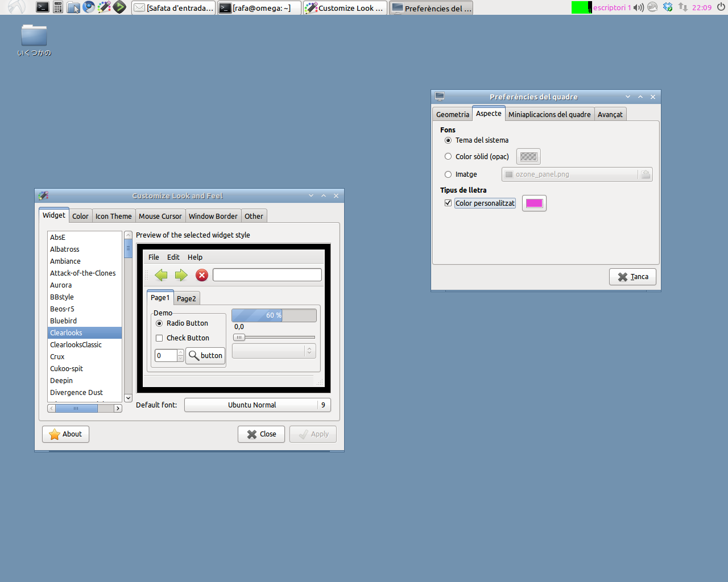Click the power button icon in the panel

[721, 7]
